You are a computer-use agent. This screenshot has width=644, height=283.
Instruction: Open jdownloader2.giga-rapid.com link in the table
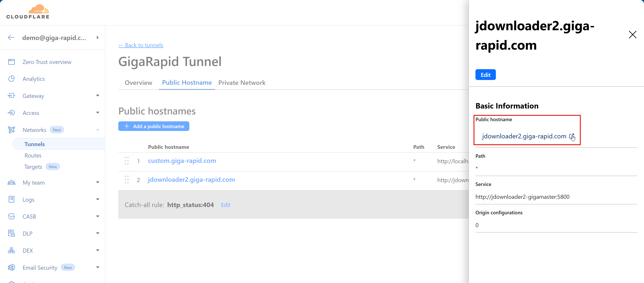point(191,180)
